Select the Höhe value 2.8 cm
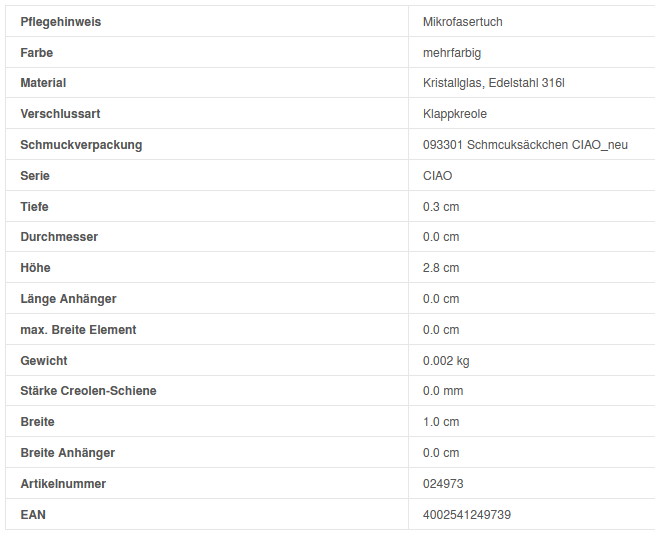 point(441,268)
